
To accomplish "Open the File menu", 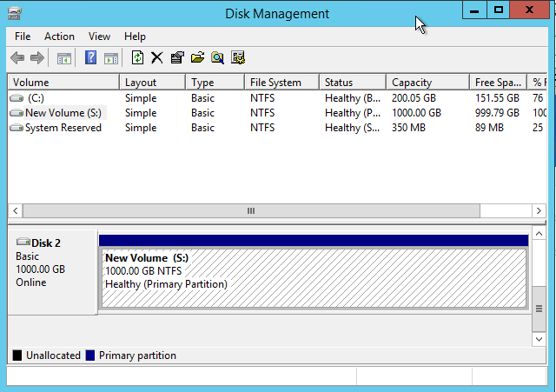I will (23, 37).
